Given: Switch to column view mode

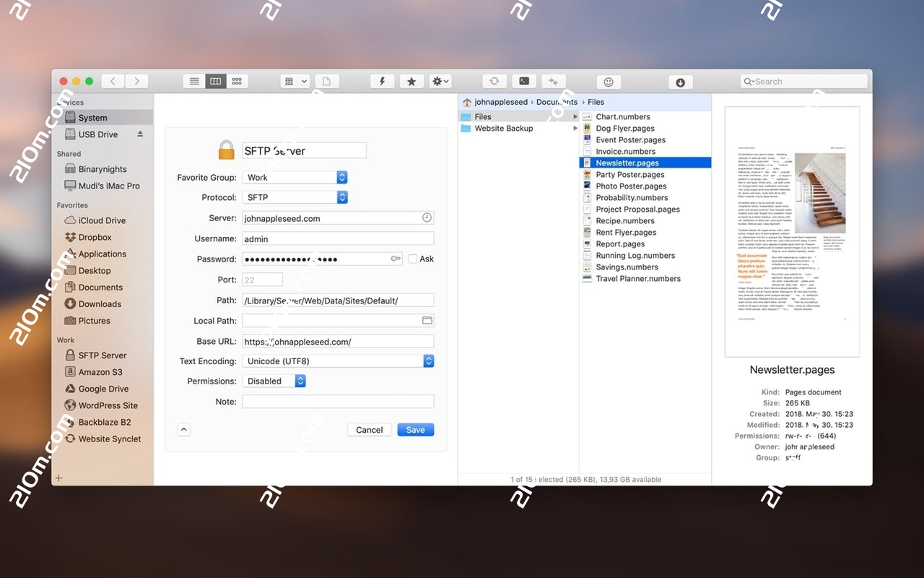Looking at the screenshot, I should click(x=215, y=82).
